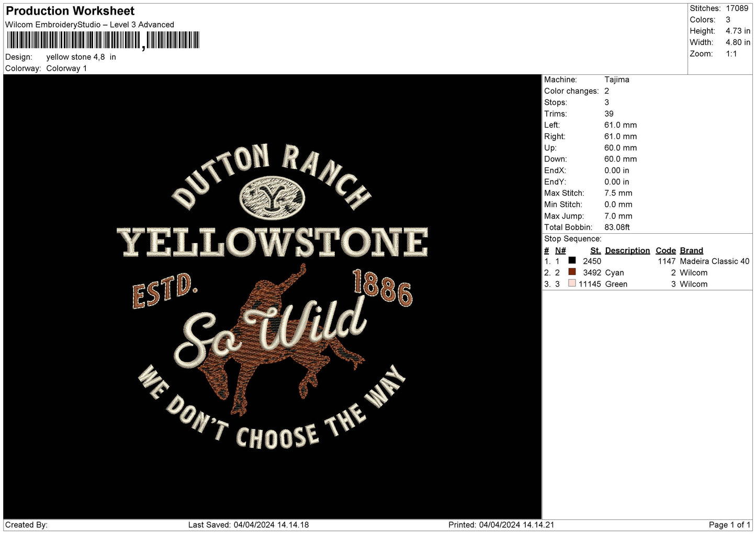The height and width of the screenshot is (534, 756).
Task: Click the barcode under the worksheet title
Action: (x=103, y=40)
